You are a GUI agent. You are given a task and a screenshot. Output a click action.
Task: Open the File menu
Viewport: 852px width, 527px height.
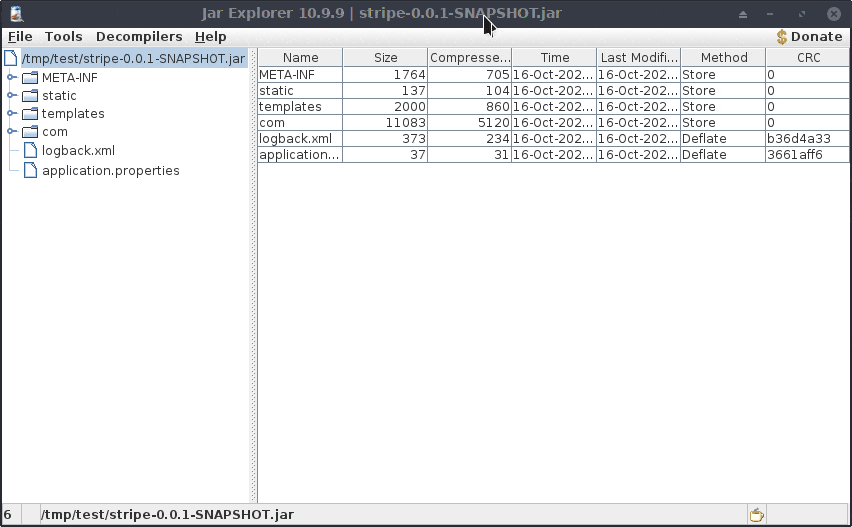(x=20, y=37)
